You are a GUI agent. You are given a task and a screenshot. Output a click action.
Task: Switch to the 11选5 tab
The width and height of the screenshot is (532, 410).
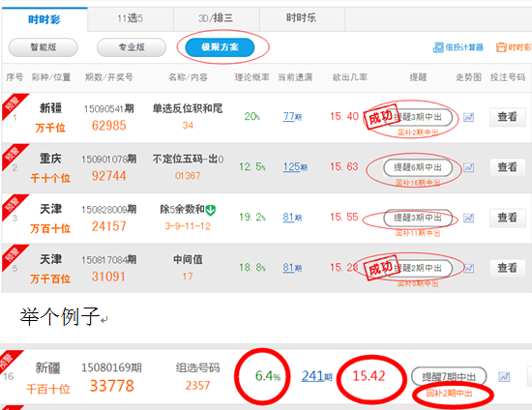click(x=131, y=18)
